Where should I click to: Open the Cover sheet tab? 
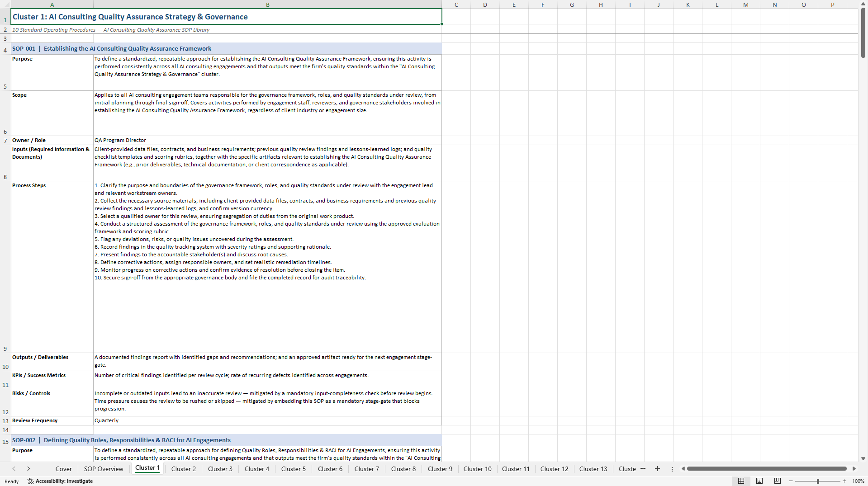pyautogui.click(x=64, y=469)
